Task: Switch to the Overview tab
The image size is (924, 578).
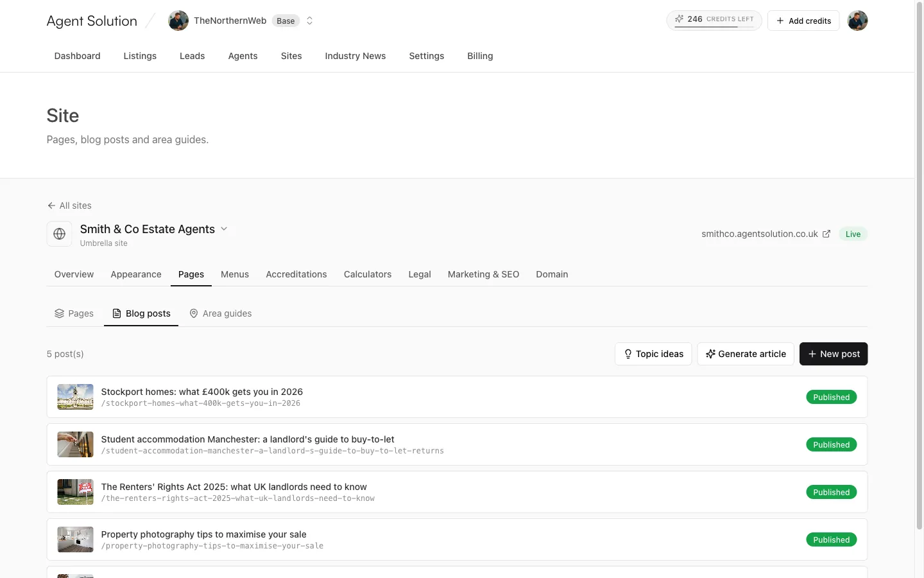Action: [x=74, y=274]
